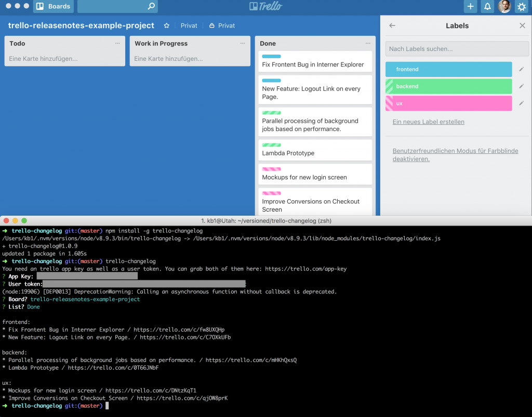Select the pink ux label
The height and width of the screenshot is (417, 532).
click(x=448, y=103)
